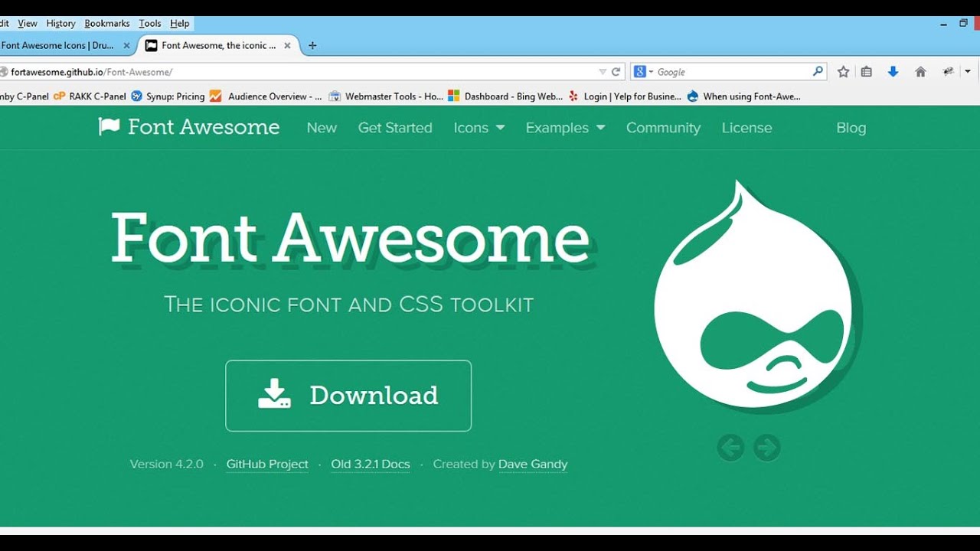Open the View menu
Image resolution: width=980 pixels, height=551 pixels.
[x=28, y=24]
